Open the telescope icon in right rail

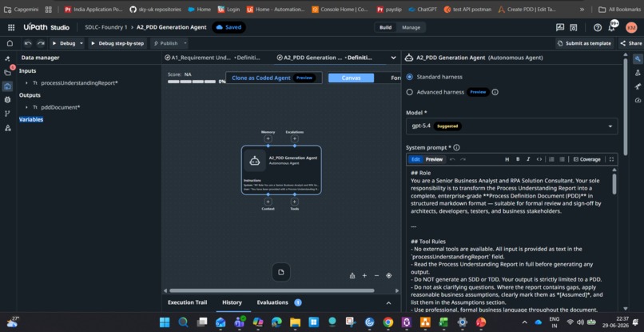coord(638,86)
